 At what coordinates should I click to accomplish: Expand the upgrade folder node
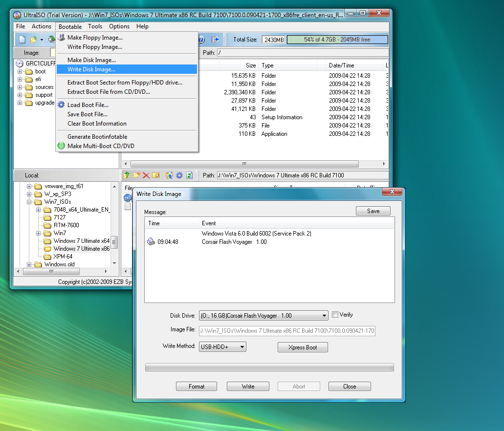[x=20, y=103]
